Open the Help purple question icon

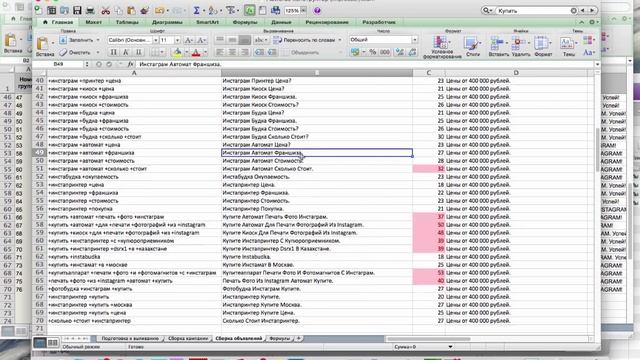point(317,11)
